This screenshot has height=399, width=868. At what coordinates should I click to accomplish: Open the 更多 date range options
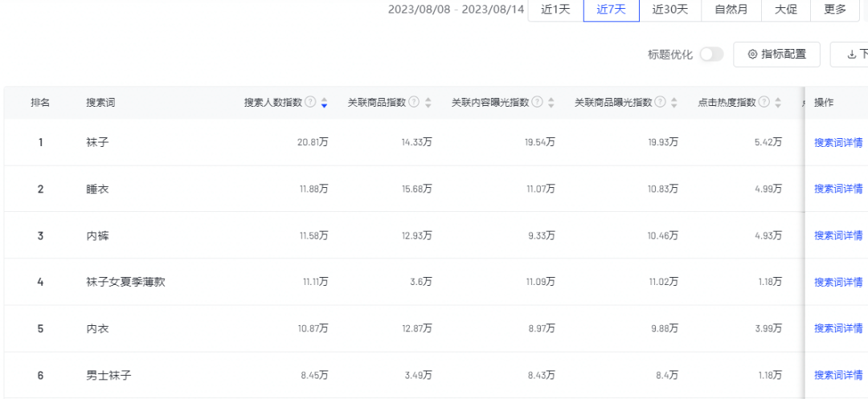tap(835, 10)
